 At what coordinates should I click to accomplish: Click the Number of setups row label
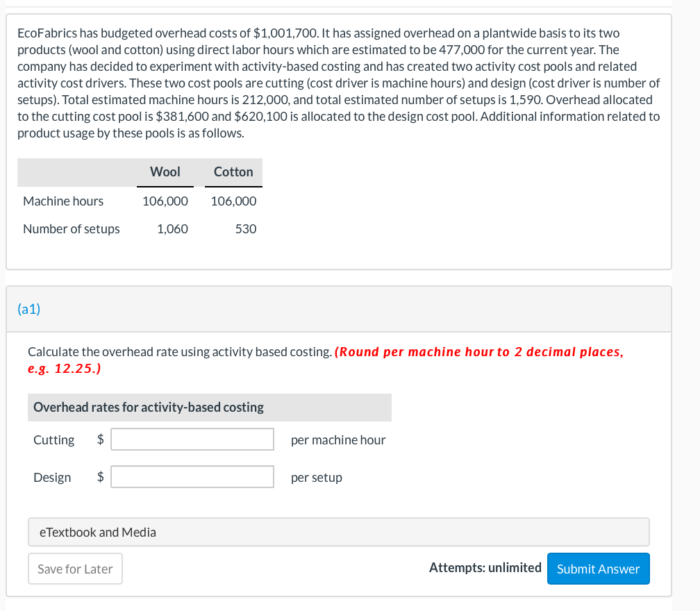71,228
